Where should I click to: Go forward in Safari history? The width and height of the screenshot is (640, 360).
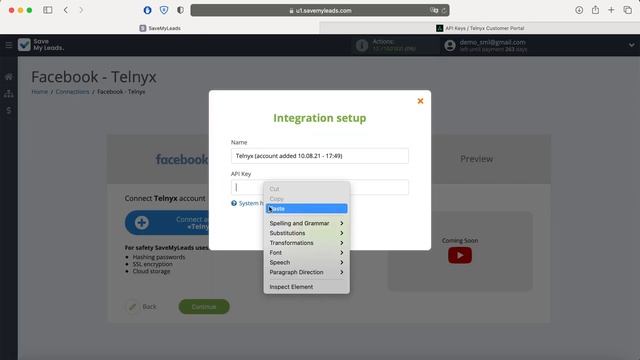[x=81, y=10]
